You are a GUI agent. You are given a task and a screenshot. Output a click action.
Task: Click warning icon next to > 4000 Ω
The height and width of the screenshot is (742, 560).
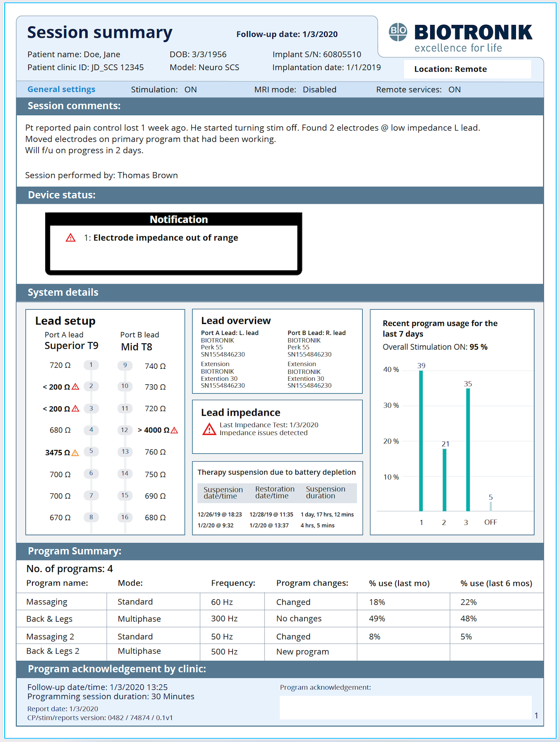[x=174, y=430]
